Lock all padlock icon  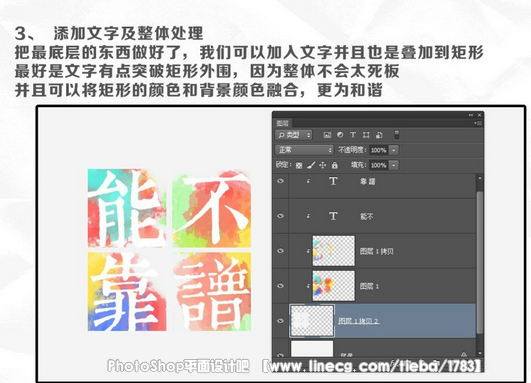point(335,165)
